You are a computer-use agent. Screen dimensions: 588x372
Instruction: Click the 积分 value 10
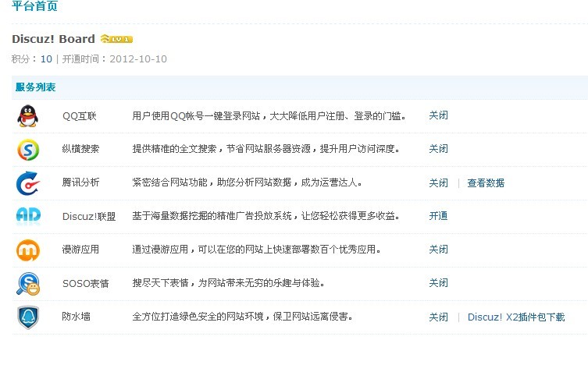point(46,59)
